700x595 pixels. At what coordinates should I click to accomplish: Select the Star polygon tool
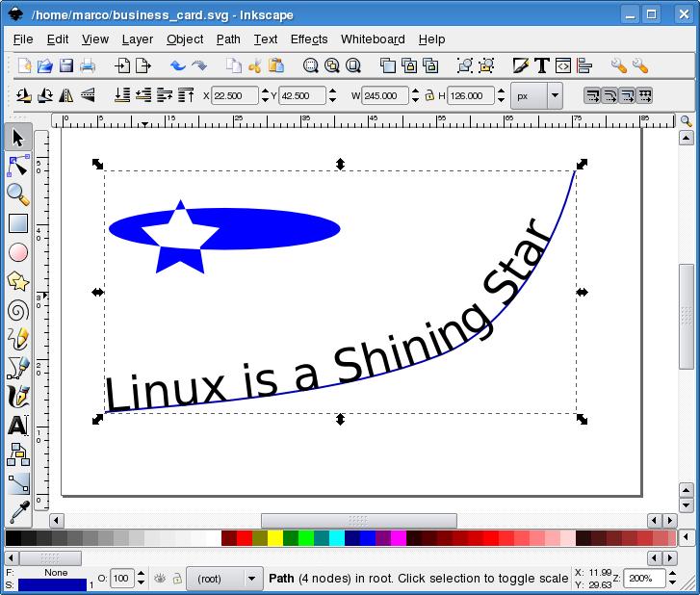click(x=18, y=281)
